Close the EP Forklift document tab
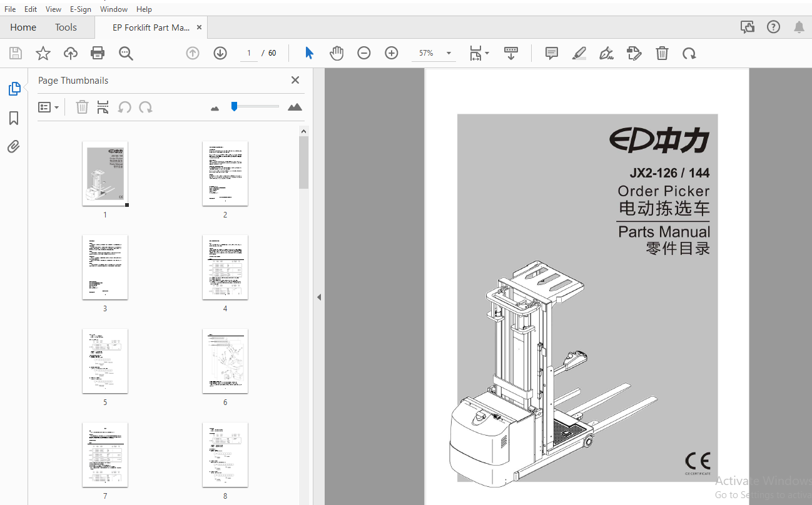812x505 pixels. coord(200,27)
